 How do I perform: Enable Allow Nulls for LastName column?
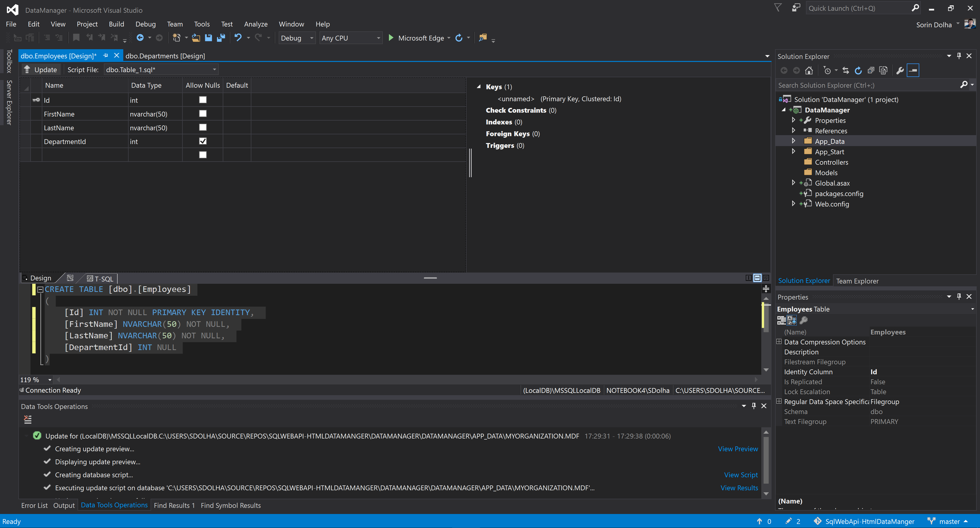click(203, 127)
